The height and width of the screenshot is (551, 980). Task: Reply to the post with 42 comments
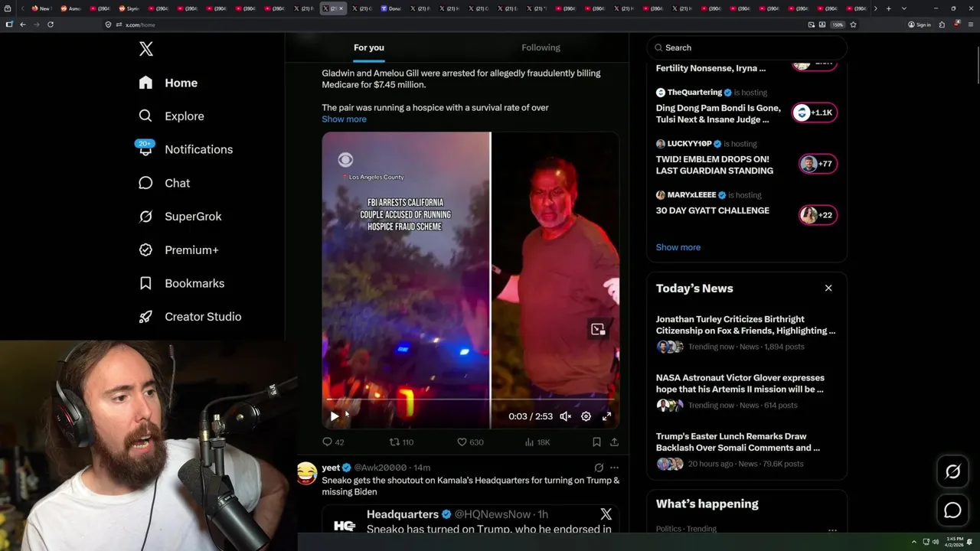point(333,442)
